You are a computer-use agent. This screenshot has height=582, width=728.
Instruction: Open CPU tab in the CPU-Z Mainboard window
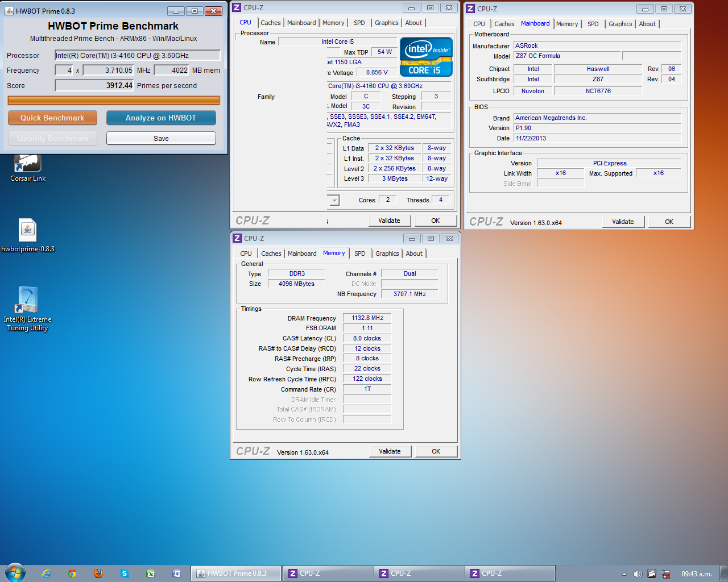[x=479, y=24]
